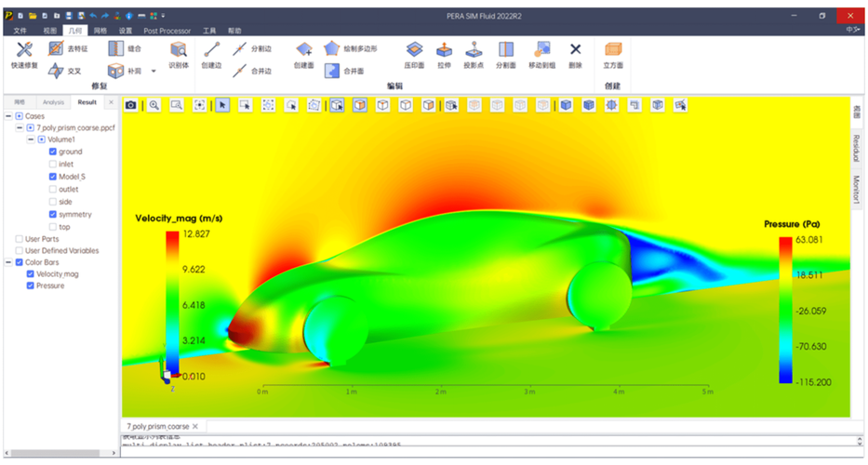
Task: Open the Residual side panel
Action: tap(857, 149)
